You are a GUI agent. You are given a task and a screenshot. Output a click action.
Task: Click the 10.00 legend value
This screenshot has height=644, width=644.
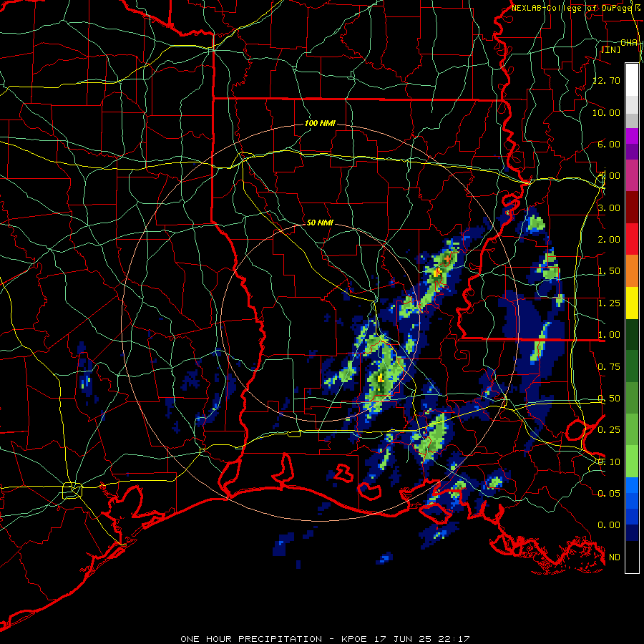pos(606,112)
